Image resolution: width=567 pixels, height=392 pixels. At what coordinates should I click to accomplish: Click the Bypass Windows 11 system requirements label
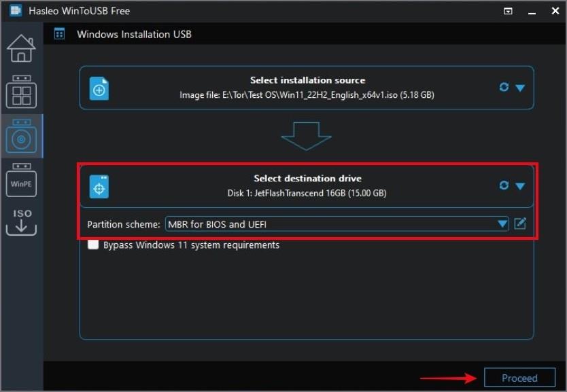pyautogui.click(x=191, y=245)
